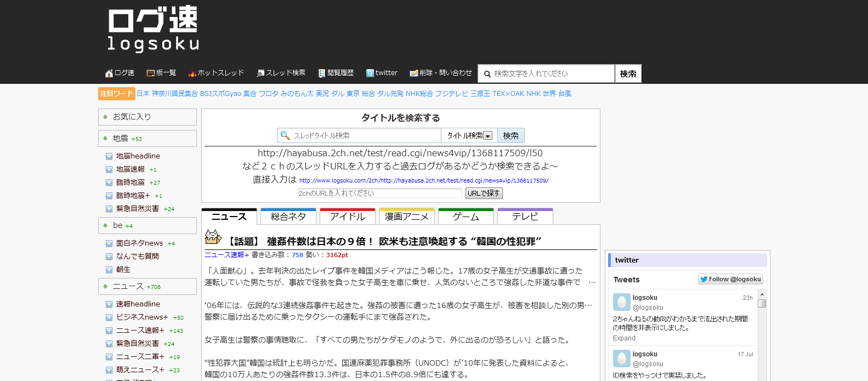Open the スレッド検索 nav item

(x=281, y=73)
